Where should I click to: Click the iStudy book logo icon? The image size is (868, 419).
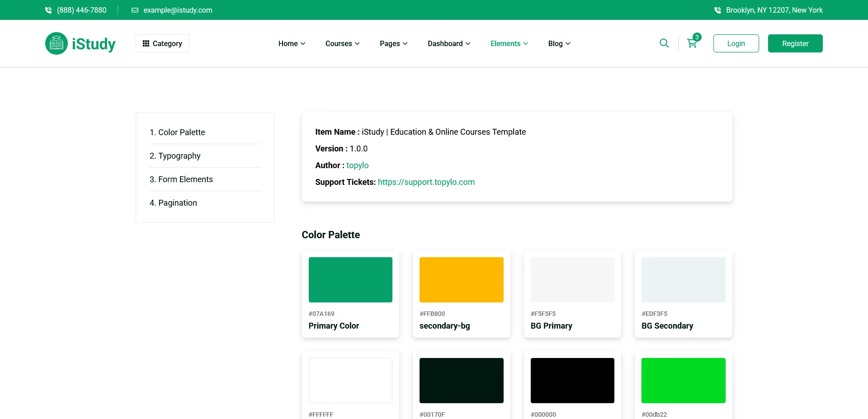(x=57, y=43)
